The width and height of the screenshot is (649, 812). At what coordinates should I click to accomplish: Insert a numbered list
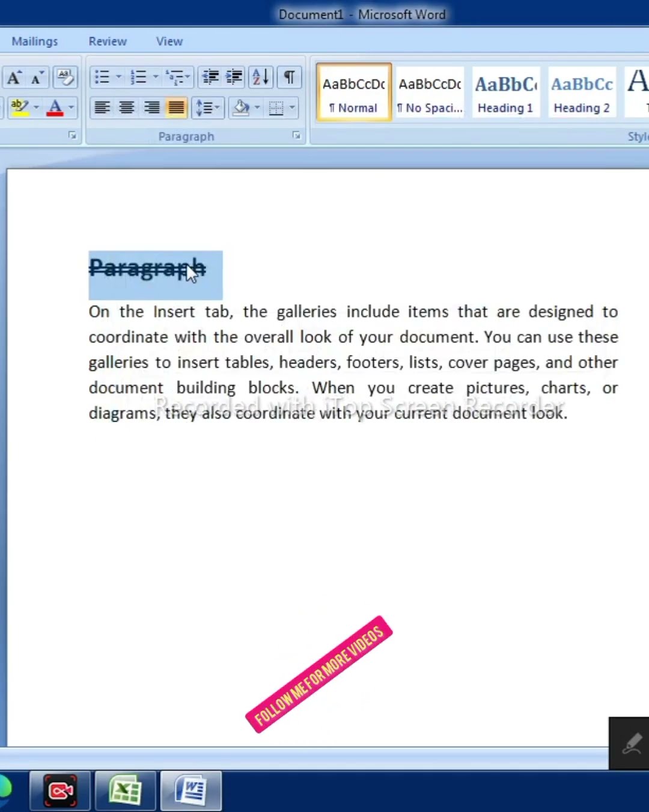click(x=138, y=77)
